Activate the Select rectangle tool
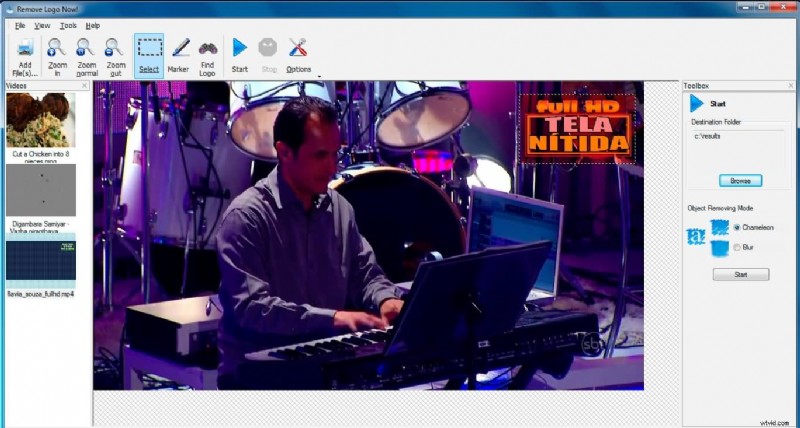Image resolution: width=800 pixels, height=428 pixels. 149,48
